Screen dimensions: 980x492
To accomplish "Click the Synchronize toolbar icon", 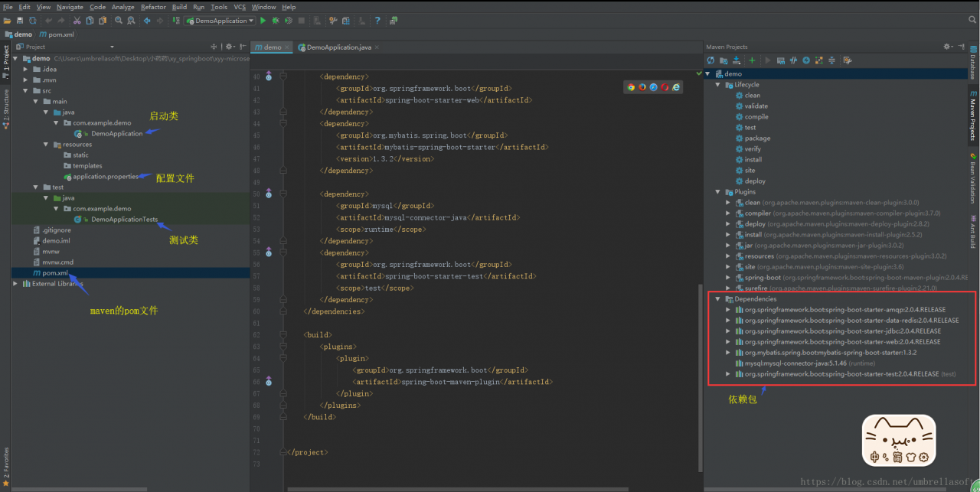I will pos(31,21).
